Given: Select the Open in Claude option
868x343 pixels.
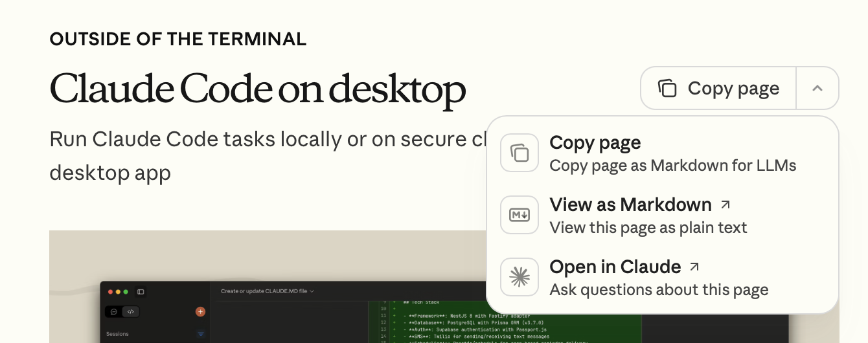Looking at the screenshot, I should pos(662,278).
